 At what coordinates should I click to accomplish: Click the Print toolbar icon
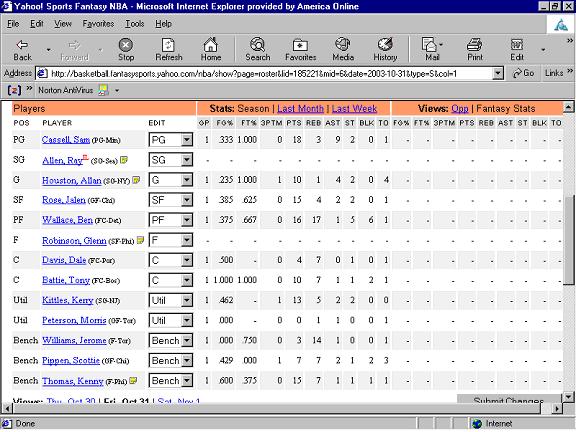click(x=475, y=45)
